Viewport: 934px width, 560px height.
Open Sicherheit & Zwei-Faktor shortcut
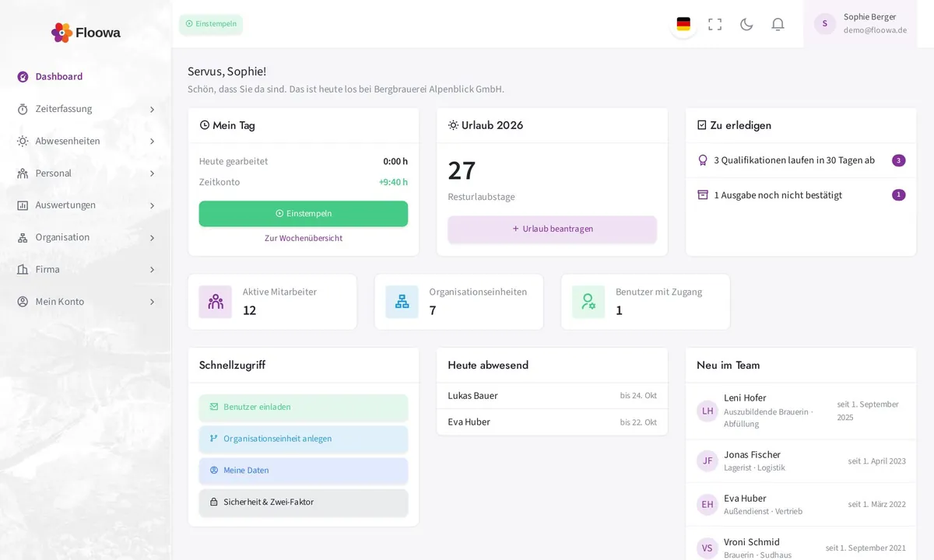pyautogui.click(x=304, y=502)
